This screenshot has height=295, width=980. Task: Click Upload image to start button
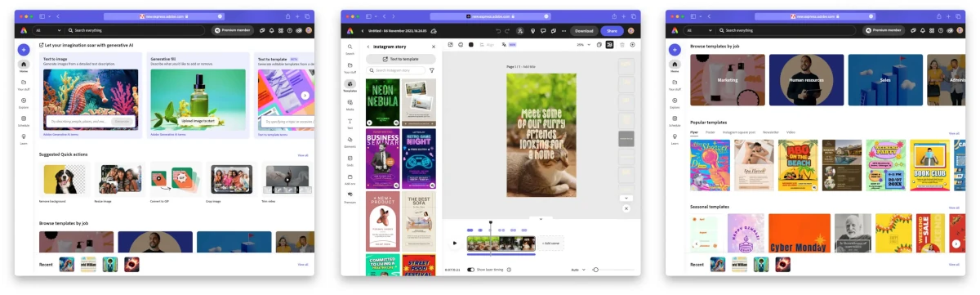pos(198,121)
